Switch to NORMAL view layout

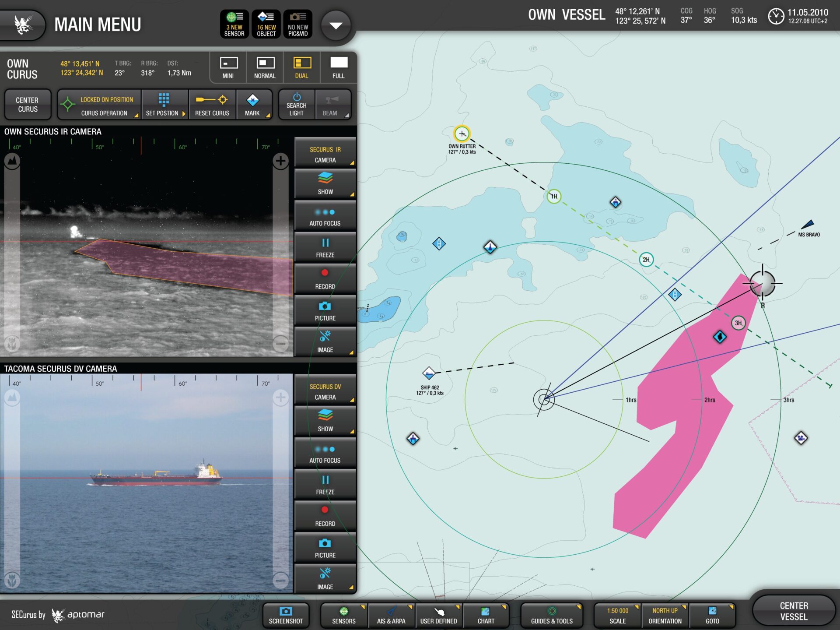(265, 68)
